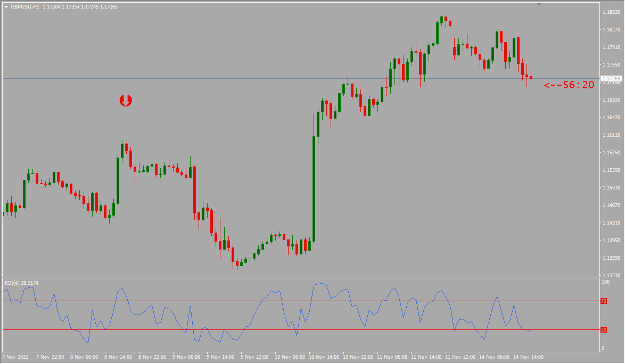Click price axis label 1.16830
This screenshot has width=625, height=364.
pos(612,100)
